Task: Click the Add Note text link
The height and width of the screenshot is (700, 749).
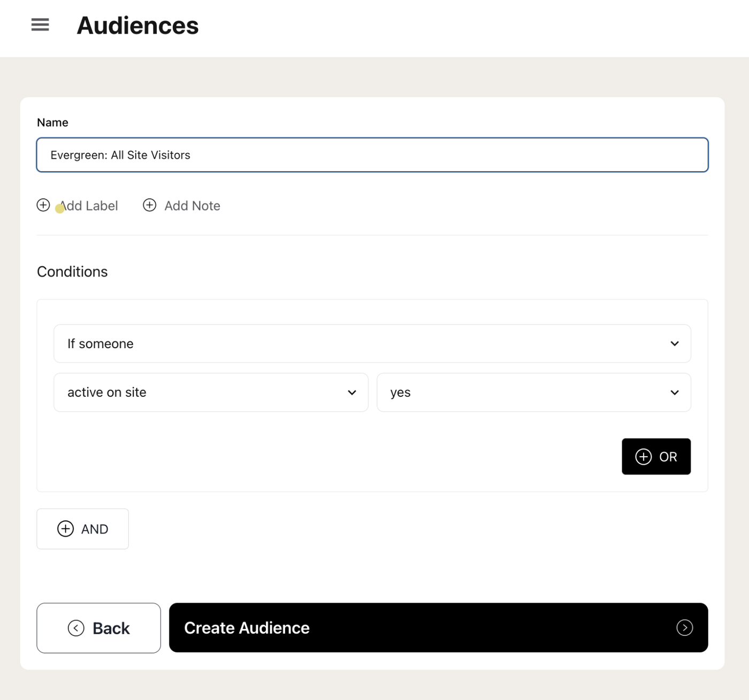Action: click(192, 206)
